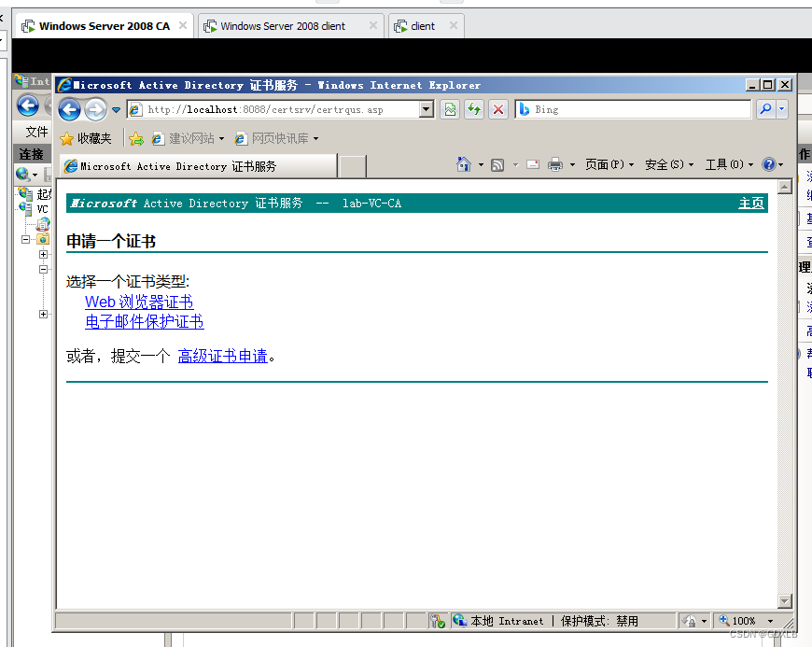Expand the zoom level dropdown arrow
Image resolution: width=812 pixels, height=647 pixels.
tap(770, 621)
